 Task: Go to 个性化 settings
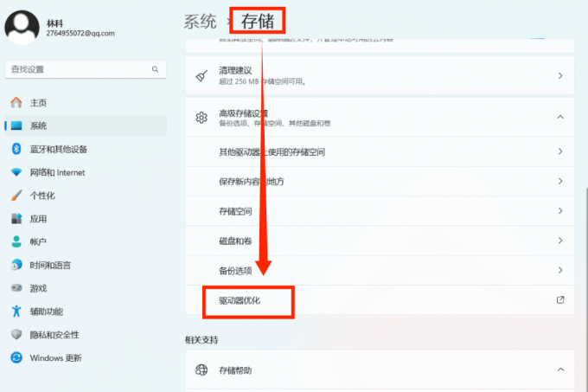[86, 196]
